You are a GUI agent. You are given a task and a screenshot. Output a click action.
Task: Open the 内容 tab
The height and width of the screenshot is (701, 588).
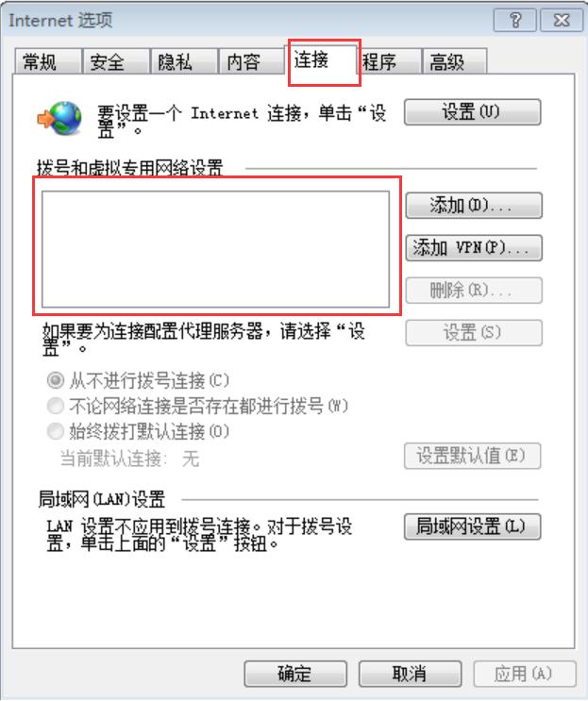coord(252,61)
